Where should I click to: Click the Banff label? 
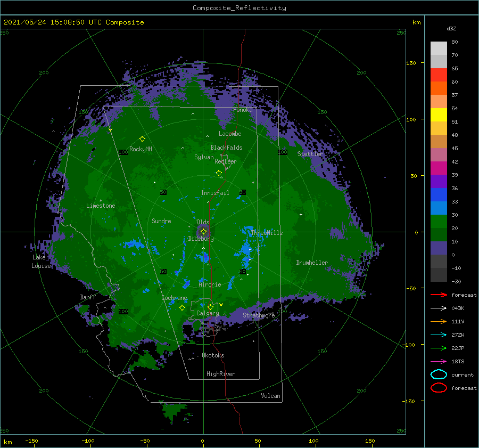tap(88, 297)
